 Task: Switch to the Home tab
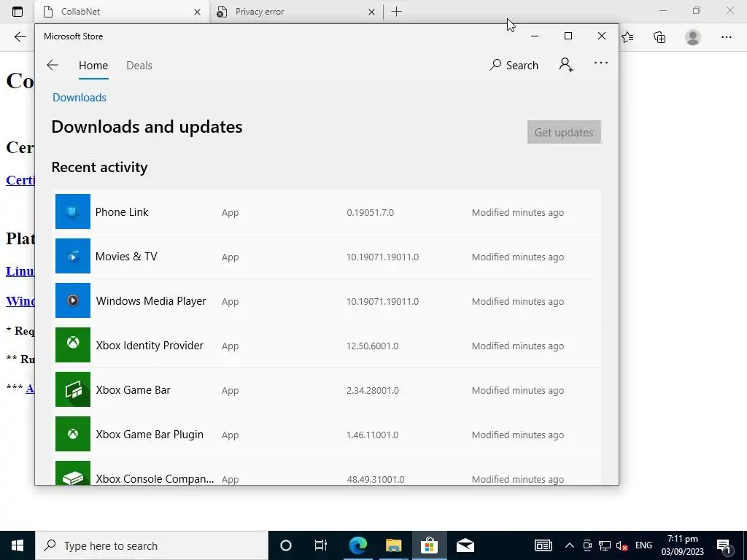point(93,66)
